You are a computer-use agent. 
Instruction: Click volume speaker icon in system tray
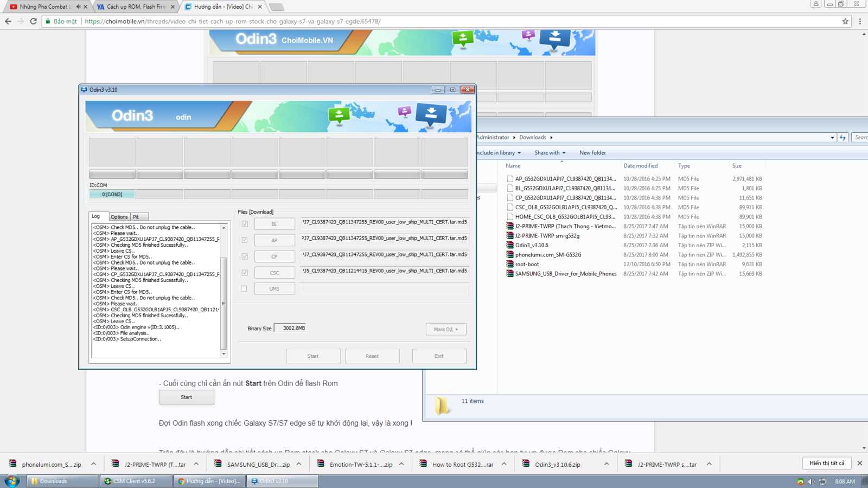pyautogui.click(x=812, y=481)
